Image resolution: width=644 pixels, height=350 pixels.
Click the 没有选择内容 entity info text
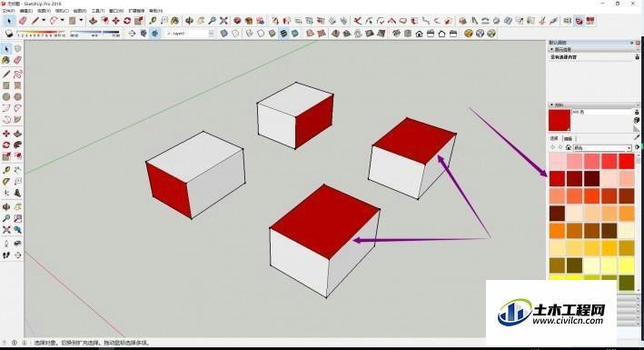pyautogui.click(x=563, y=57)
